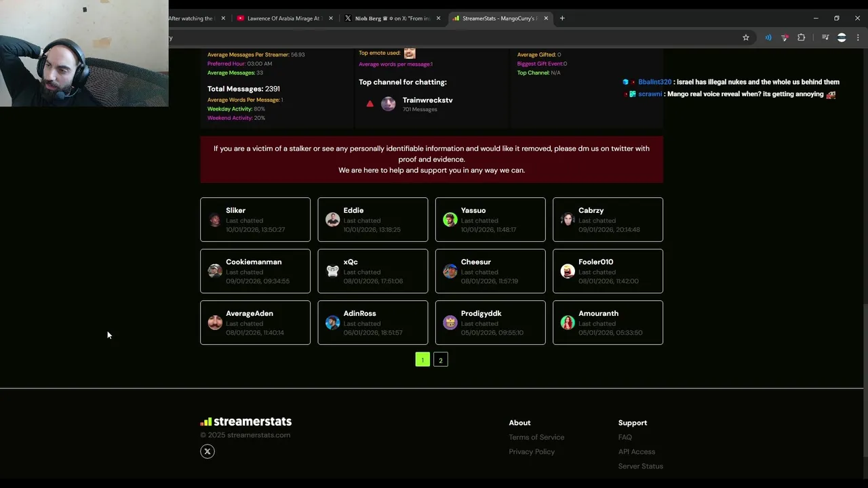The height and width of the screenshot is (488, 868).
Task: Open the Server Status link
Action: pyautogui.click(x=641, y=466)
